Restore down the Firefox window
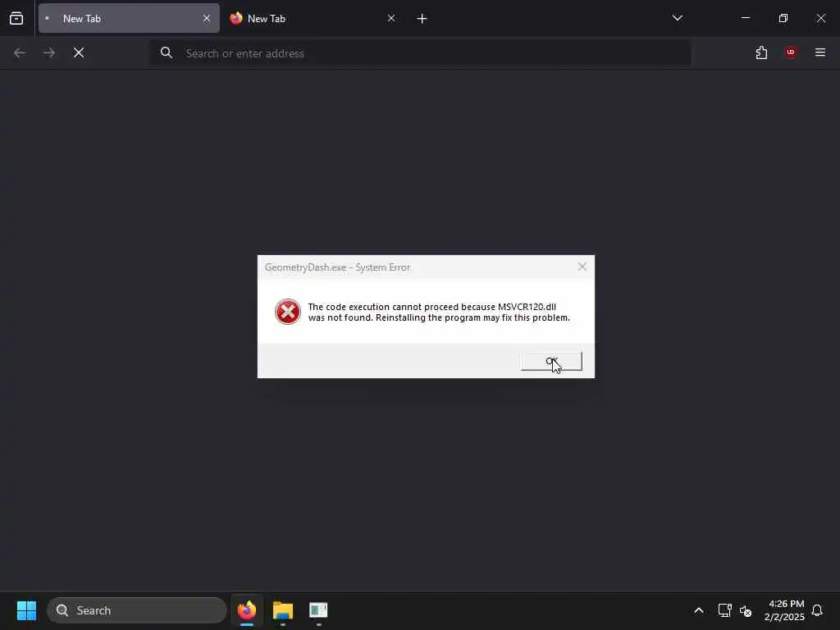 (x=783, y=18)
